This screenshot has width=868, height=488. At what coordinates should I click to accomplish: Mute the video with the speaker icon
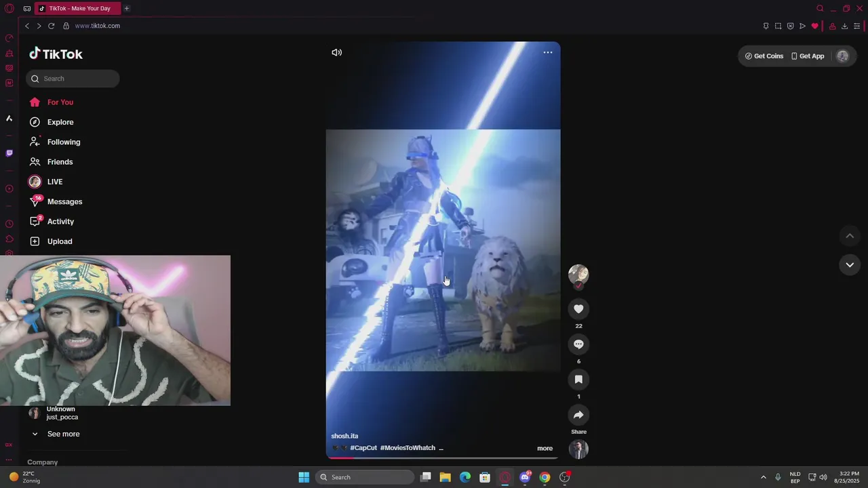pos(336,52)
